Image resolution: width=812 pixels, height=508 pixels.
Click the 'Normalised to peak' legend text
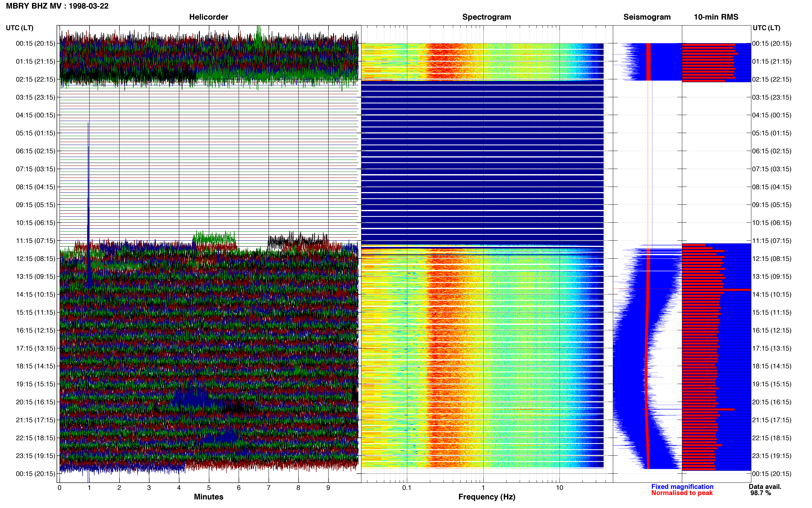pos(682,493)
